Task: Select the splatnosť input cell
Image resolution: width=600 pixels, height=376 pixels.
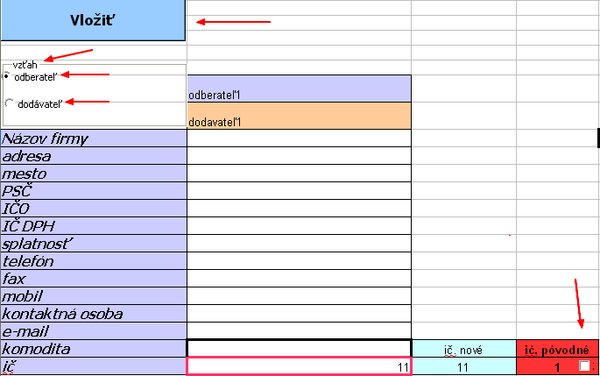Action: [x=299, y=243]
